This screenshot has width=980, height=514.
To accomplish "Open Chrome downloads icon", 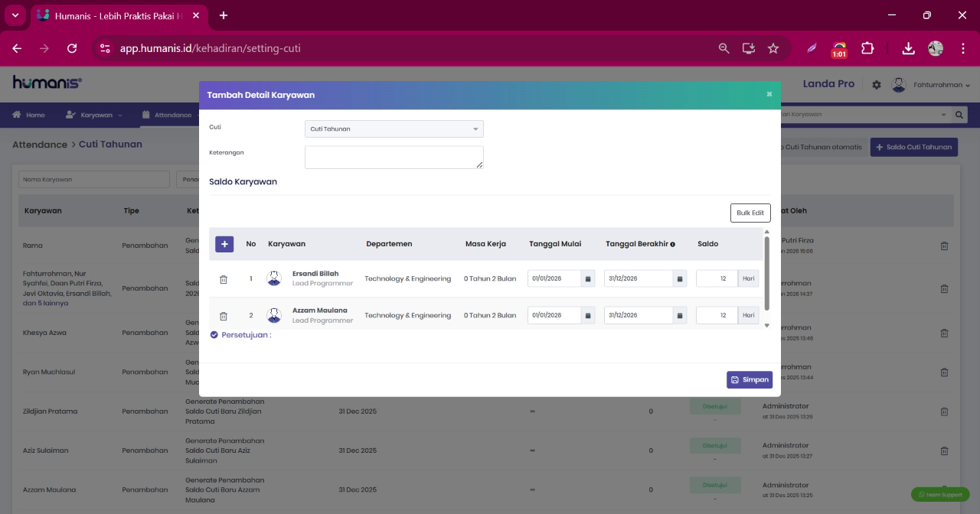I will 908,48.
